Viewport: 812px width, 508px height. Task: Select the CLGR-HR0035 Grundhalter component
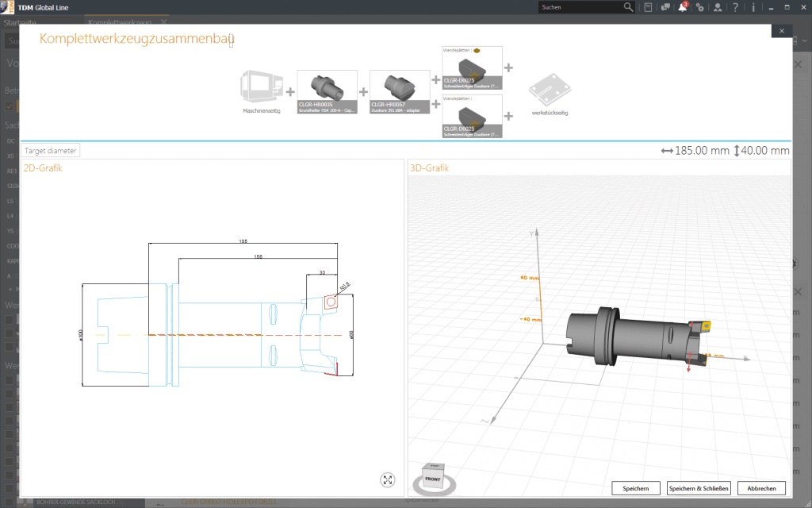pos(327,92)
